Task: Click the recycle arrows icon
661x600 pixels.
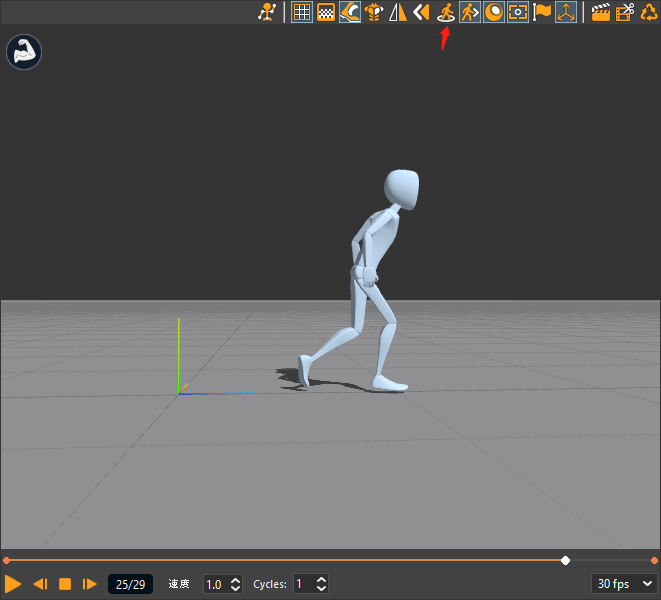Action: pyautogui.click(x=649, y=12)
